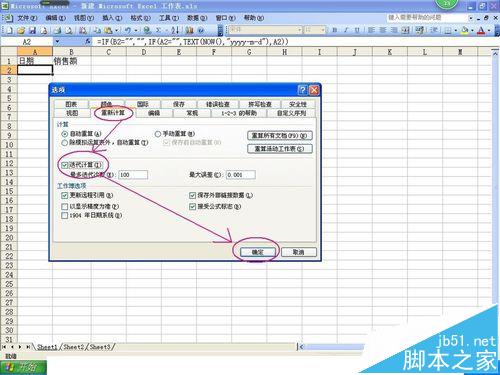500x375 pixels.
Task: Click the Borders toolbar icon
Action: click(448, 30)
